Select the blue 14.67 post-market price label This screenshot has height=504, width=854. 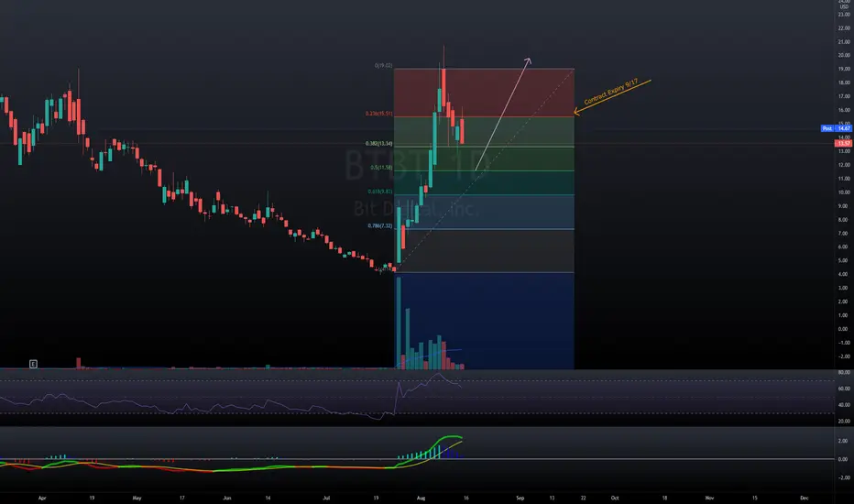[844, 128]
